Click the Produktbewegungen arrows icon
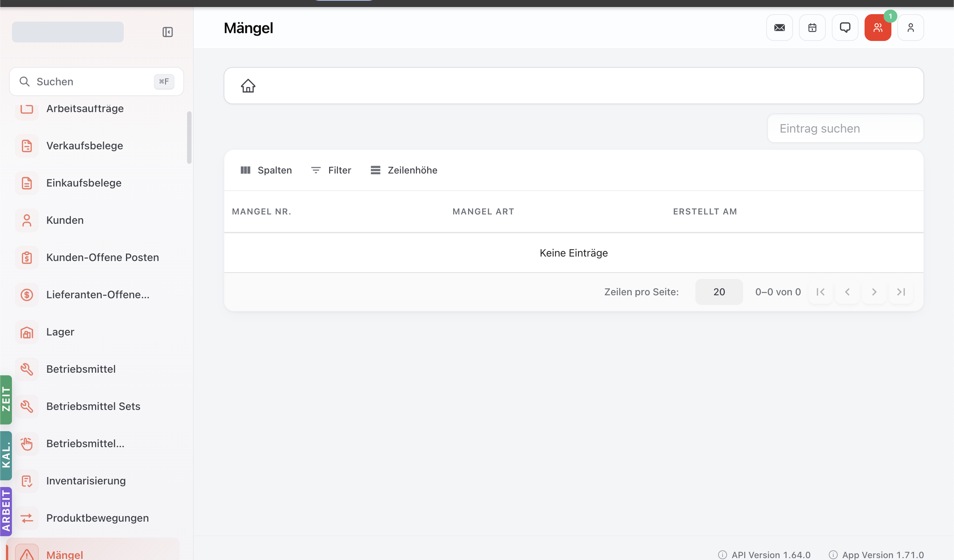The height and width of the screenshot is (560, 954). click(x=27, y=518)
